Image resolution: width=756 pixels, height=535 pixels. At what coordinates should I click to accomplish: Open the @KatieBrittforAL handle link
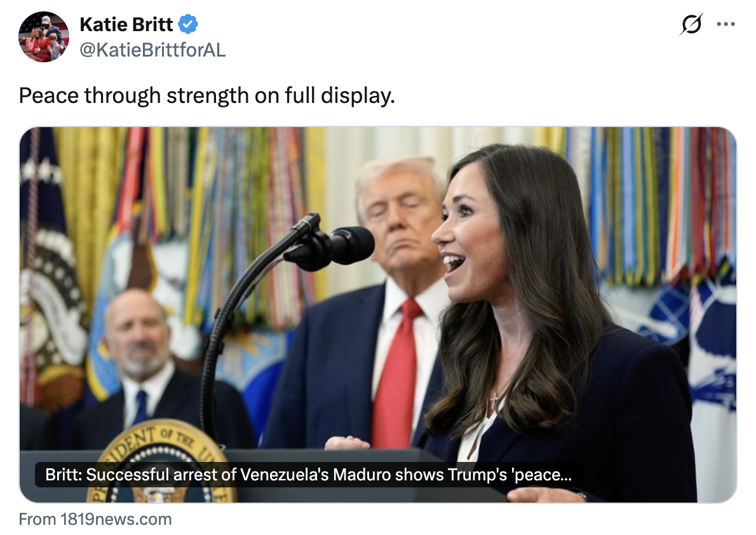152,50
